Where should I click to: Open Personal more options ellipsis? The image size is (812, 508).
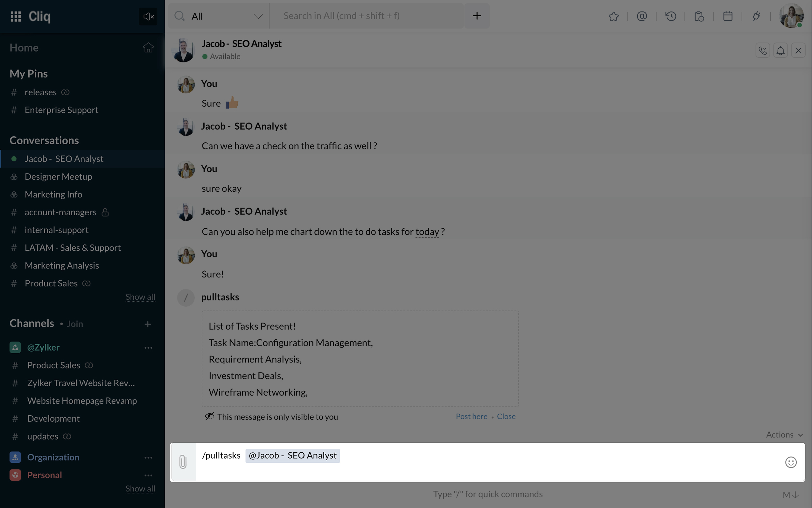148,475
